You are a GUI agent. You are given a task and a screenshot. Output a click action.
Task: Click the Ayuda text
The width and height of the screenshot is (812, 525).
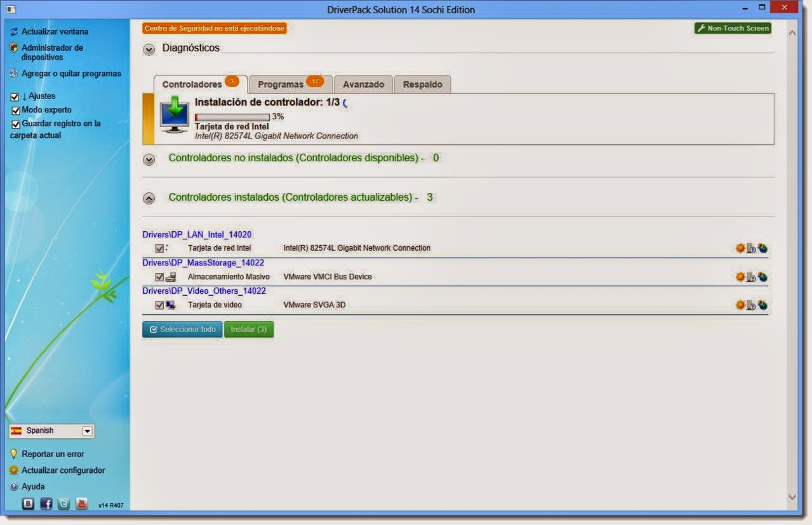(33, 487)
